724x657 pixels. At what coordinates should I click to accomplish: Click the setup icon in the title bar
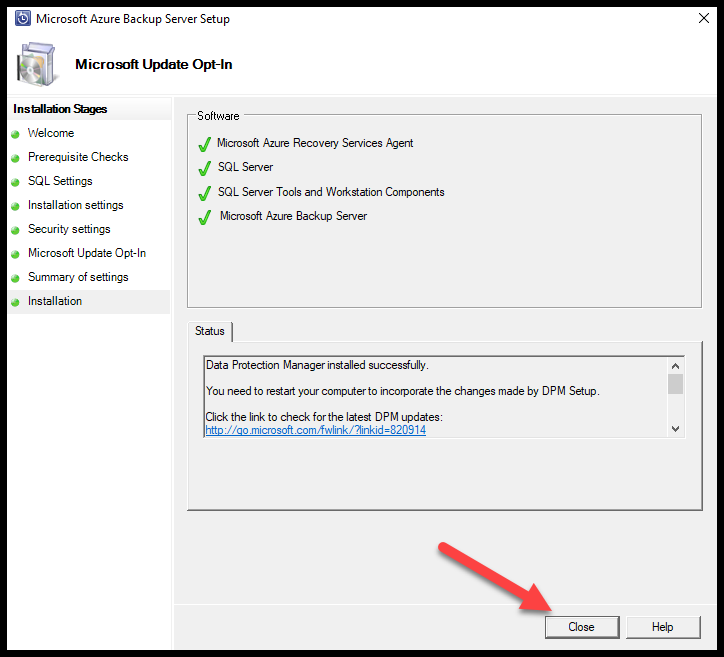pos(23,18)
